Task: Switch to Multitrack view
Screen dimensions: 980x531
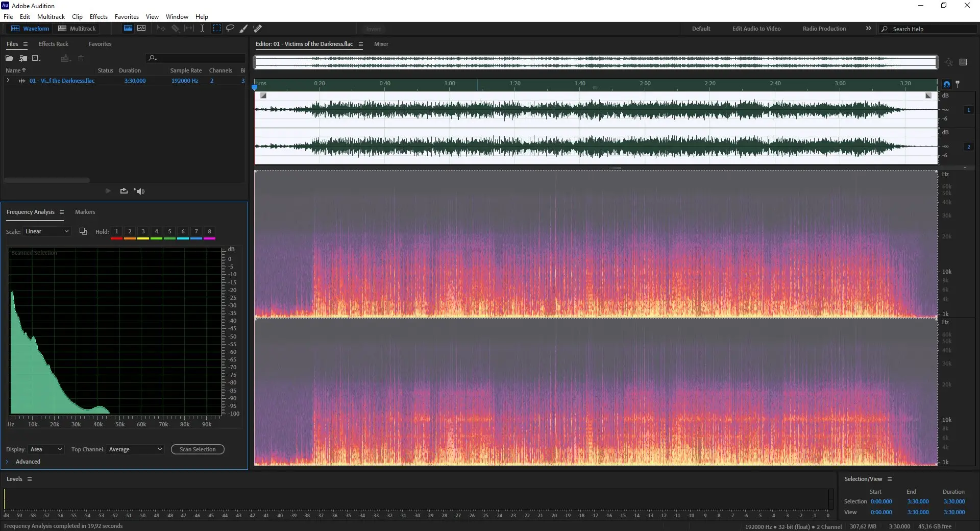Action: click(x=77, y=29)
